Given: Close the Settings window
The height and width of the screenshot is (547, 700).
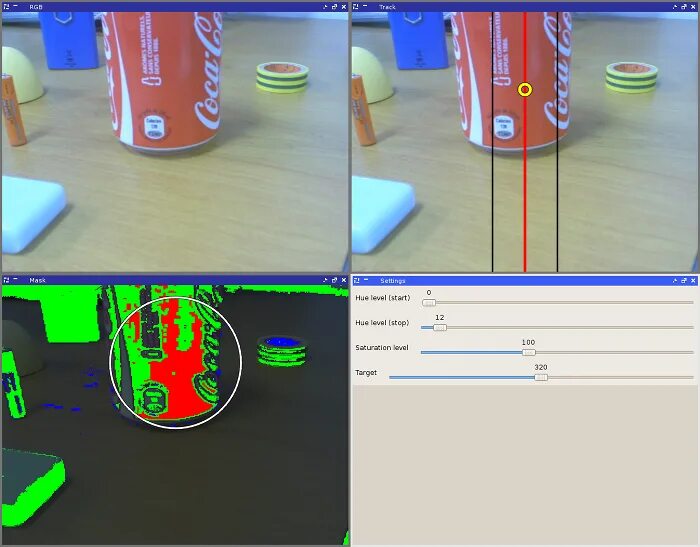Looking at the screenshot, I should (x=693, y=280).
